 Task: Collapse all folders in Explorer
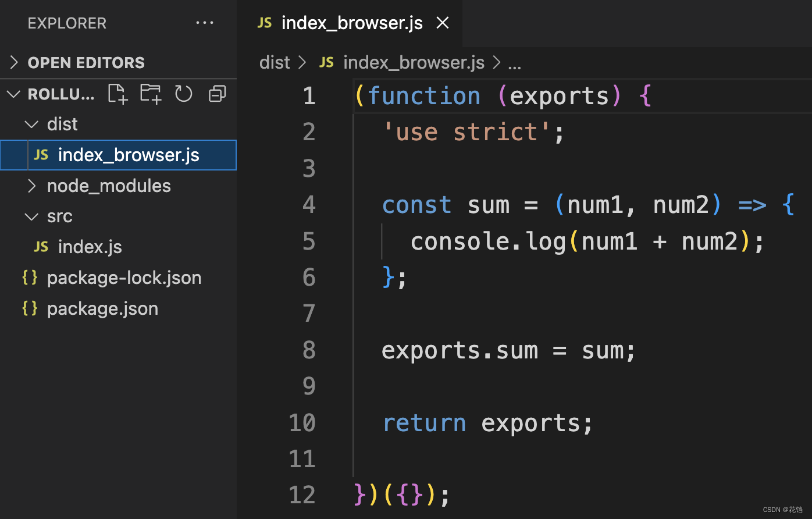(217, 94)
